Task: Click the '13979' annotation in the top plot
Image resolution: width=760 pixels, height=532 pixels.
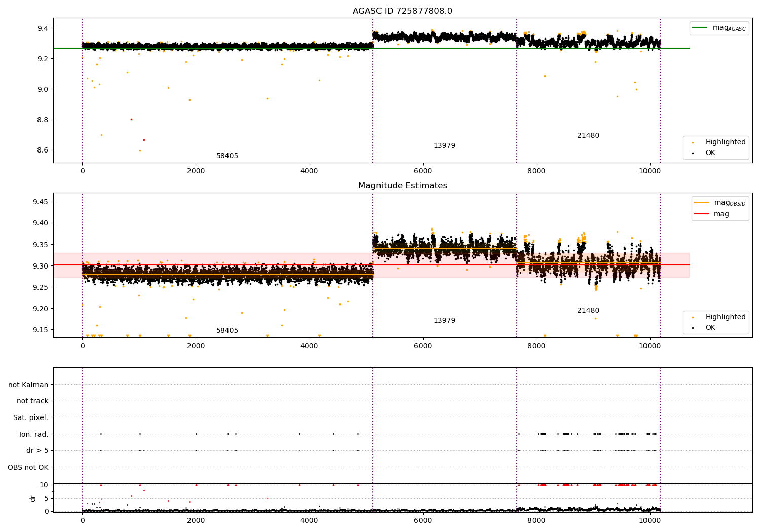Action: point(444,146)
